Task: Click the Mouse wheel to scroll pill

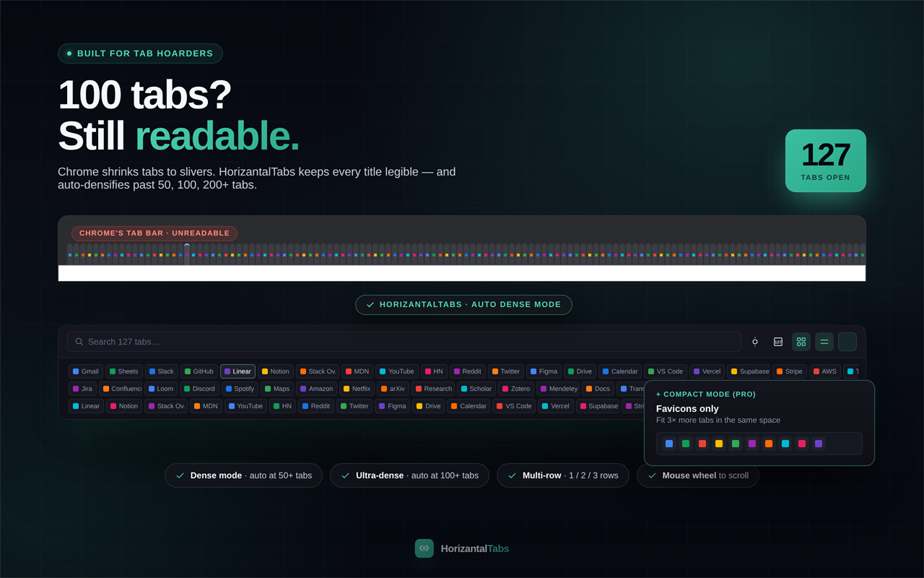Action: [x=698, y=475]
